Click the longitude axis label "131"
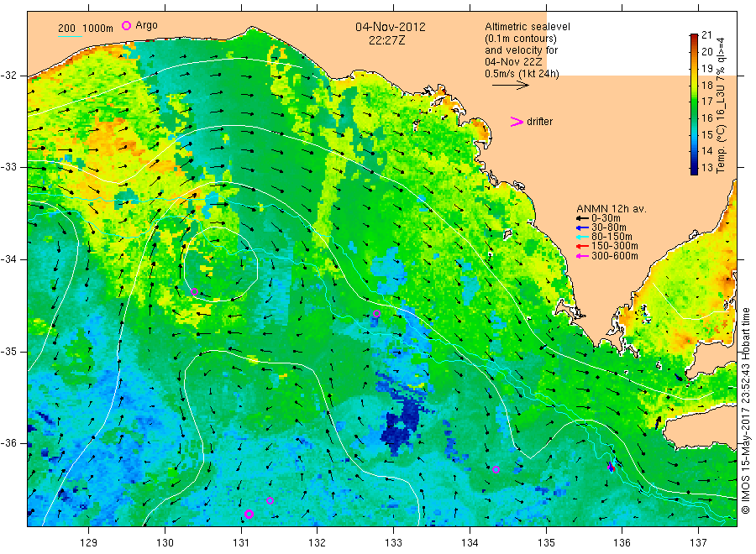756x554 pixels. click(241, 543)
